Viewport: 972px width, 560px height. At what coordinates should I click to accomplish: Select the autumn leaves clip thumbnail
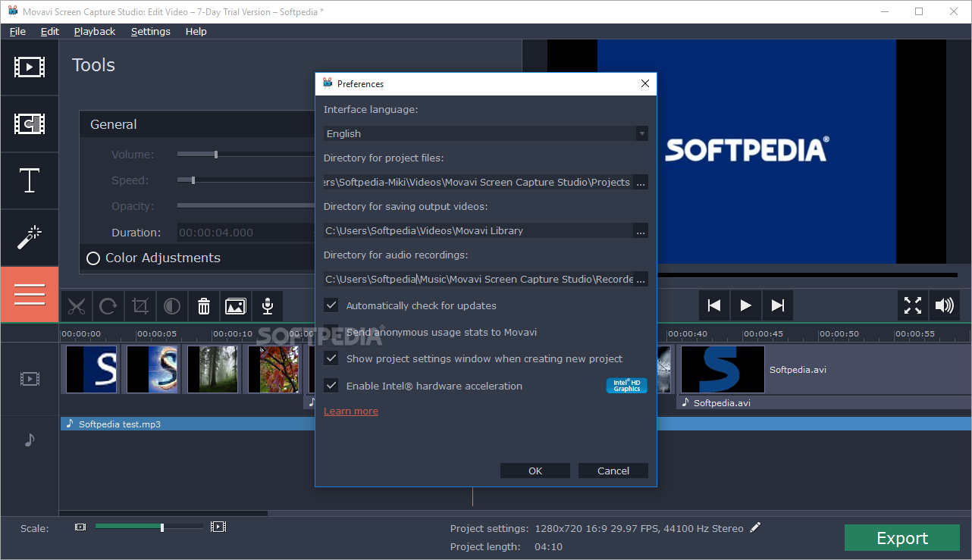point(274,369)
